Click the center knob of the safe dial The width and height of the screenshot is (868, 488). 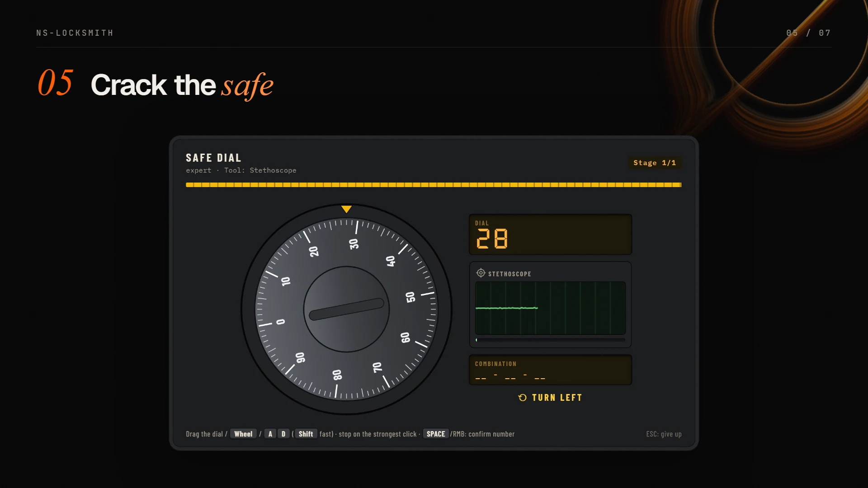(346, 309)
